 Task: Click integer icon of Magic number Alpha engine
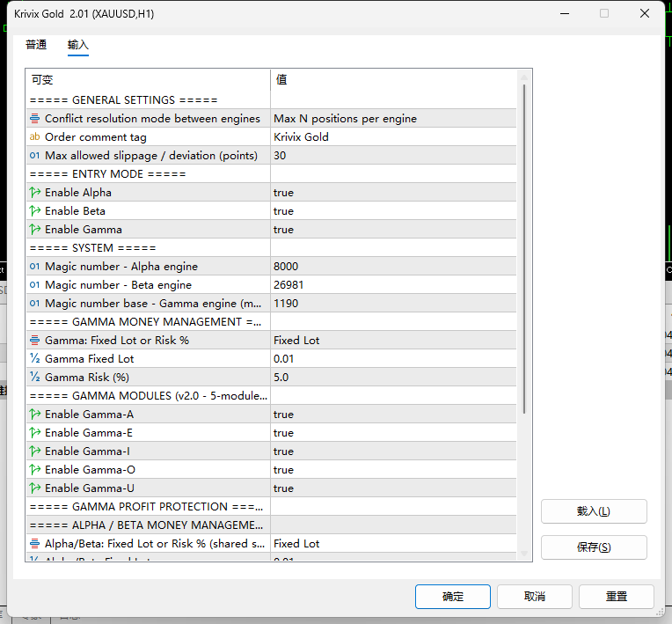point(34,267)
